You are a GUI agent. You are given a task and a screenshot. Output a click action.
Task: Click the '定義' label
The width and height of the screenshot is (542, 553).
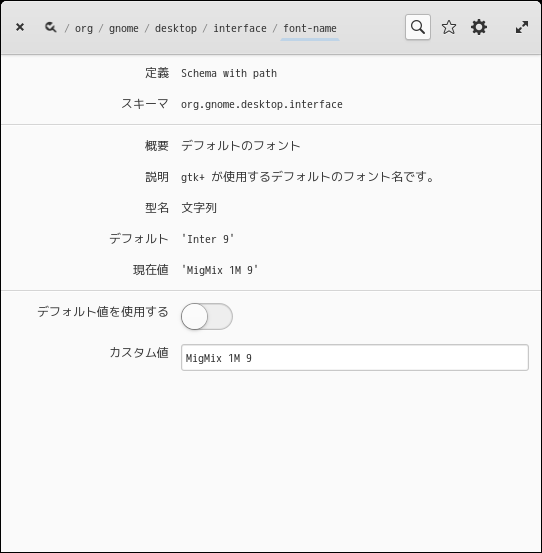[x=157, y=73]
